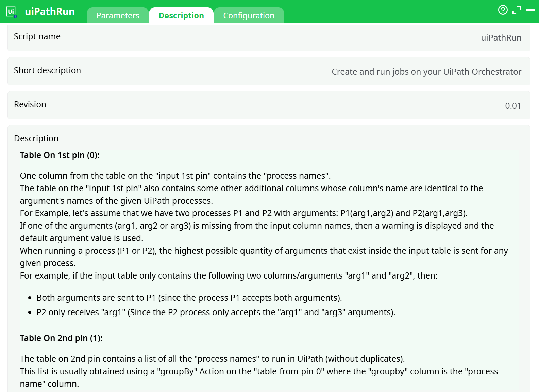
Task: Click the Revision label
Action: coord(30,105)
